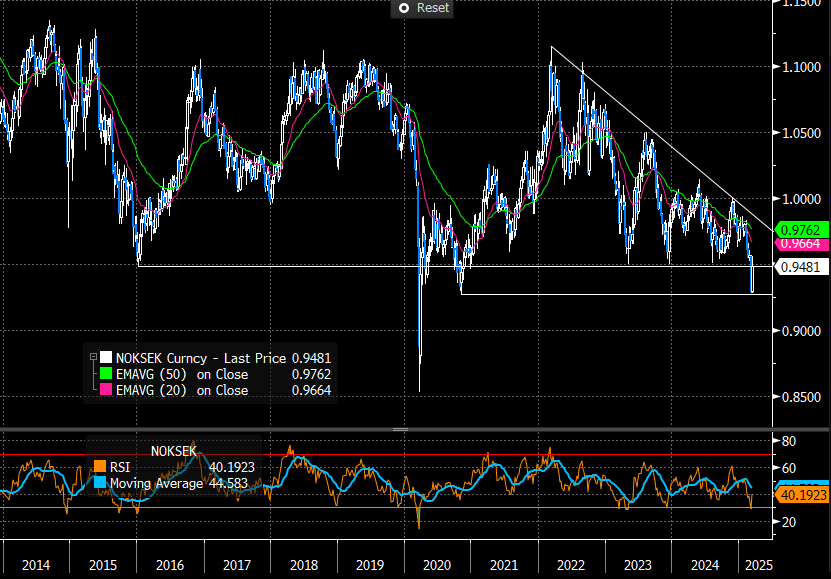Click the blue Moving Average legend swatch
The width and height of the screenshot is (831, 579).
98,484
